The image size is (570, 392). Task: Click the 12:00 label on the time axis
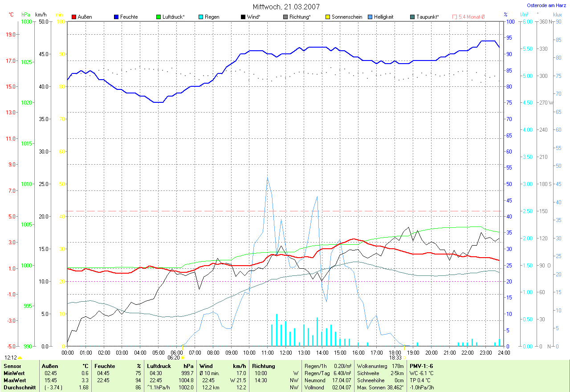(285, 352)
